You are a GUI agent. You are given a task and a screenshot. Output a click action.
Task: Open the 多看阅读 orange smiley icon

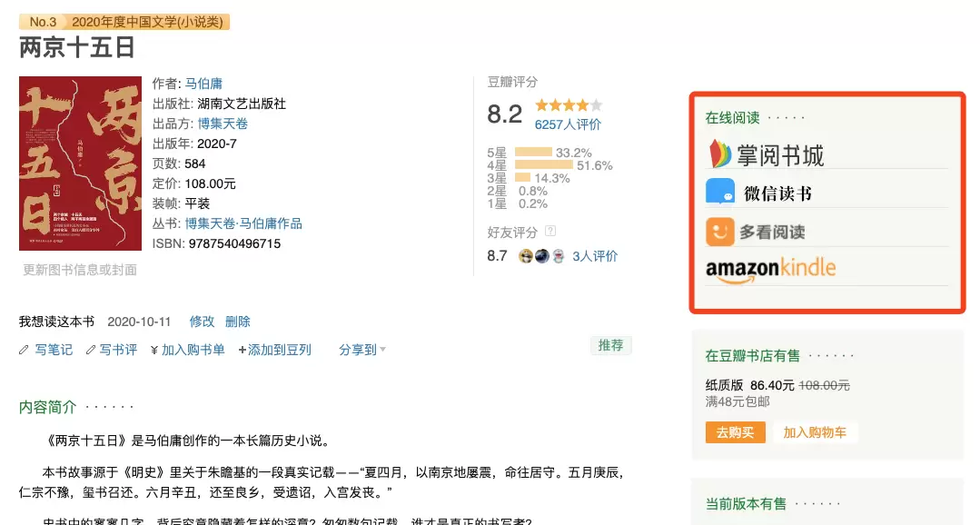pos(720,232)
